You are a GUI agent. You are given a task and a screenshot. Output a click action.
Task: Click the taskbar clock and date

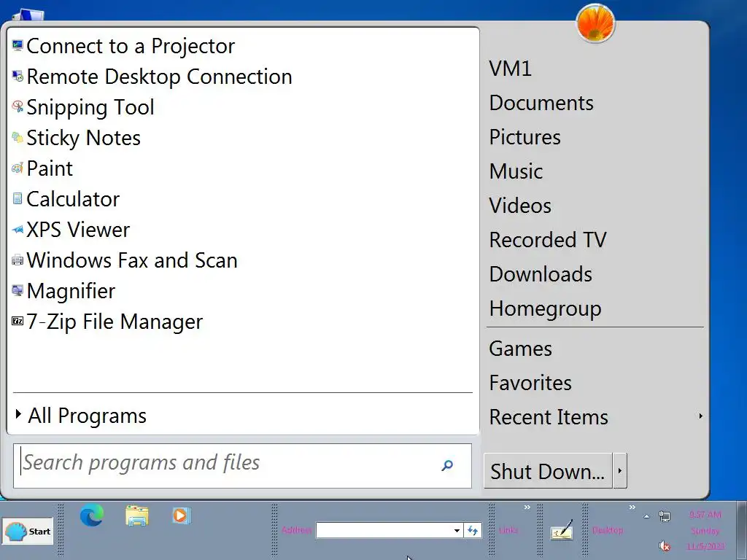(x=705, y=531)
